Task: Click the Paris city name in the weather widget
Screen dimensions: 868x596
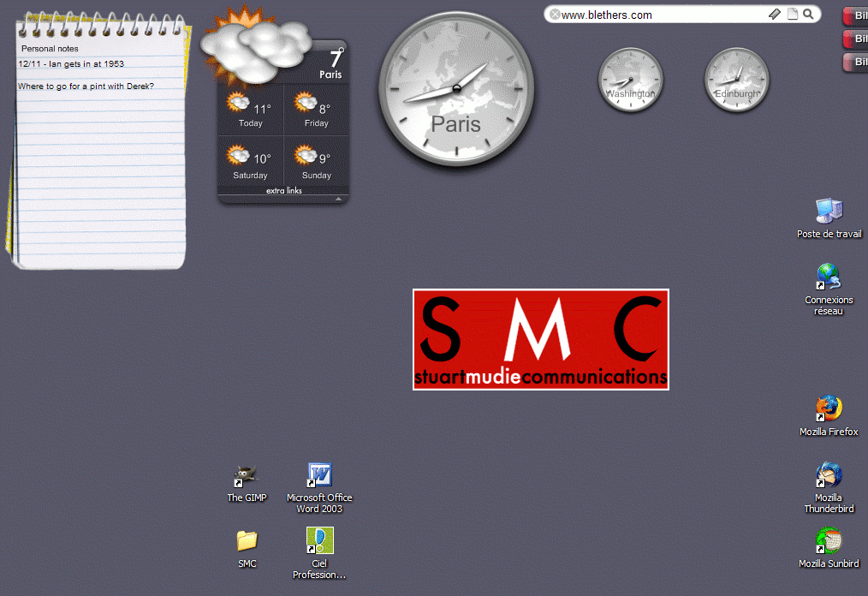Action: pyautogui.click(x=330, y=74)
